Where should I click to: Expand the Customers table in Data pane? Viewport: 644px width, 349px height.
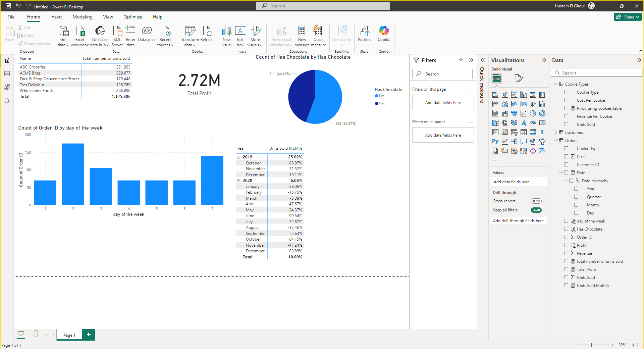[x=556, y=133]
